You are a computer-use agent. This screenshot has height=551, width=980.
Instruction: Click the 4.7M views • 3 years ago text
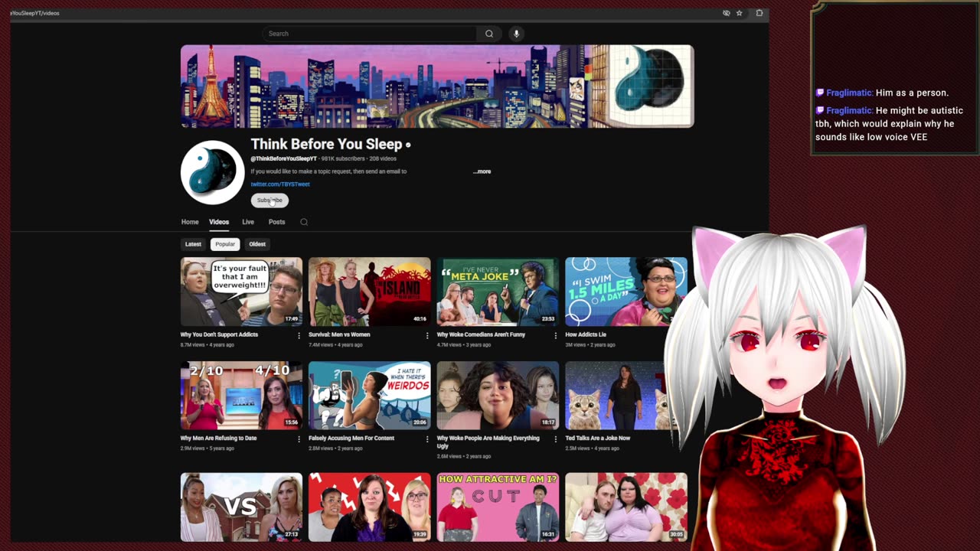coord(464,345)
